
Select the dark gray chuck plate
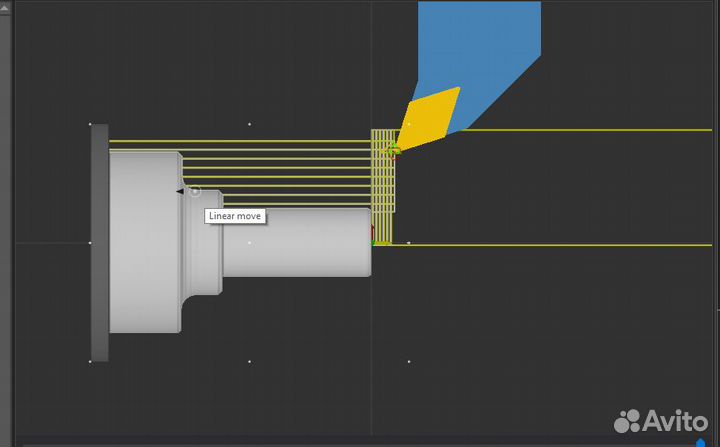point(99,242)
